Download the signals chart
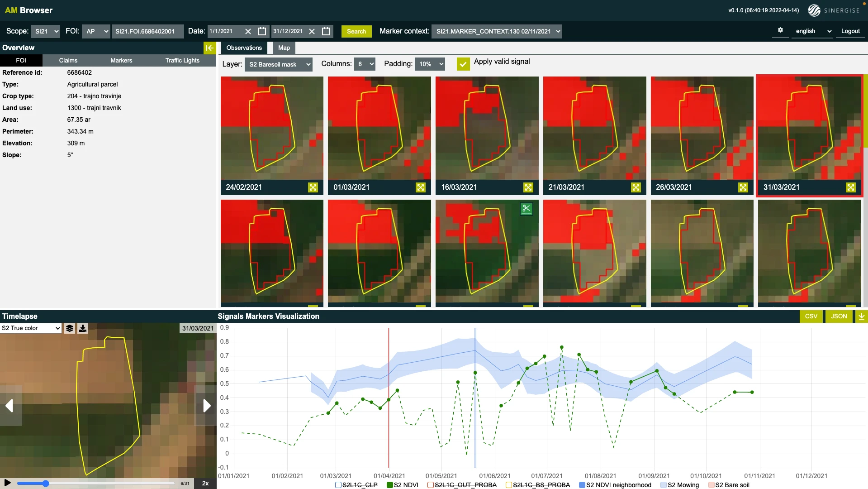This screenshot has width=868, height=489. pyautogui.click(x=861, y=316)
